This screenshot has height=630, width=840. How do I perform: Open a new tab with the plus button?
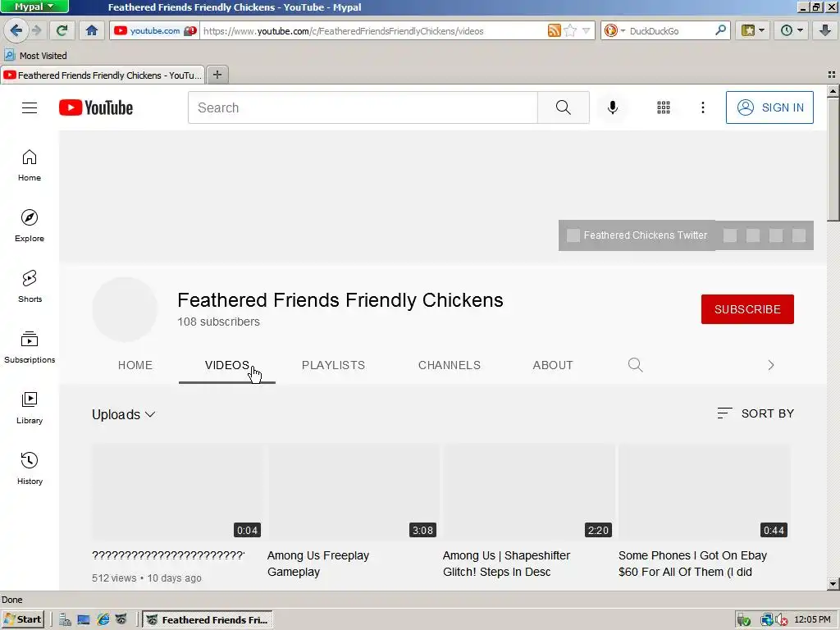point(217,75)
